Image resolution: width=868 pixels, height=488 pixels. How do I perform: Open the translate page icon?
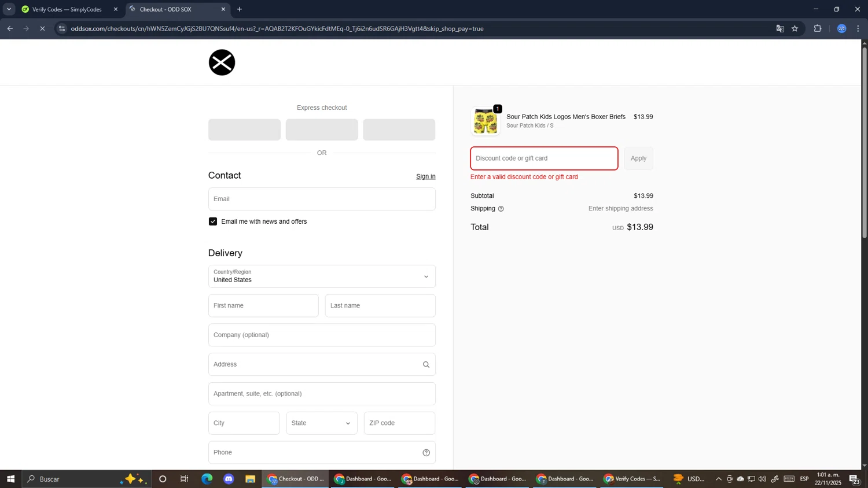[x=779, y=28]
